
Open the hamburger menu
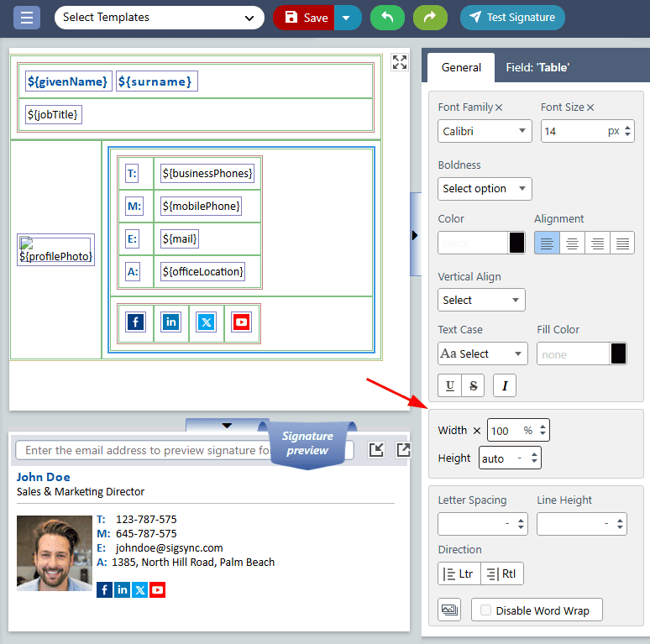27,17
